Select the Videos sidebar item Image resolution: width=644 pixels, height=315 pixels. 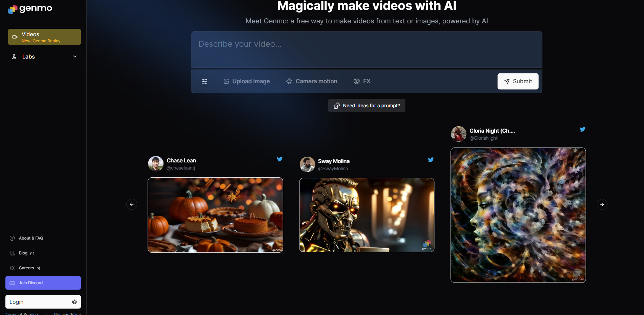point(44,37)
